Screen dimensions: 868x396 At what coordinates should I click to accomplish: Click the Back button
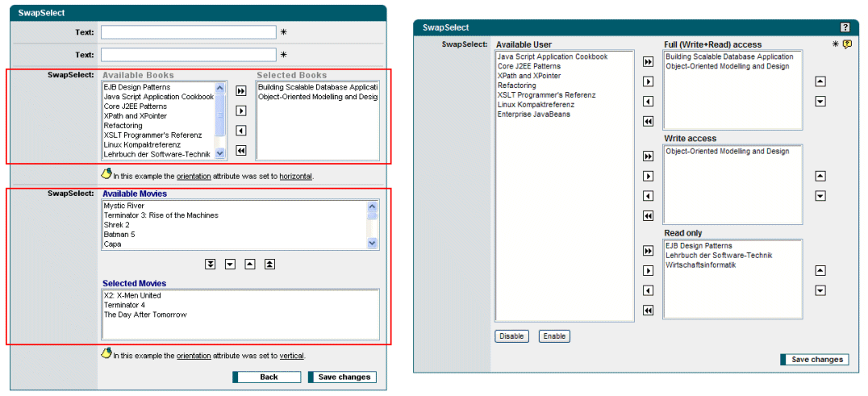click(268, 377)
